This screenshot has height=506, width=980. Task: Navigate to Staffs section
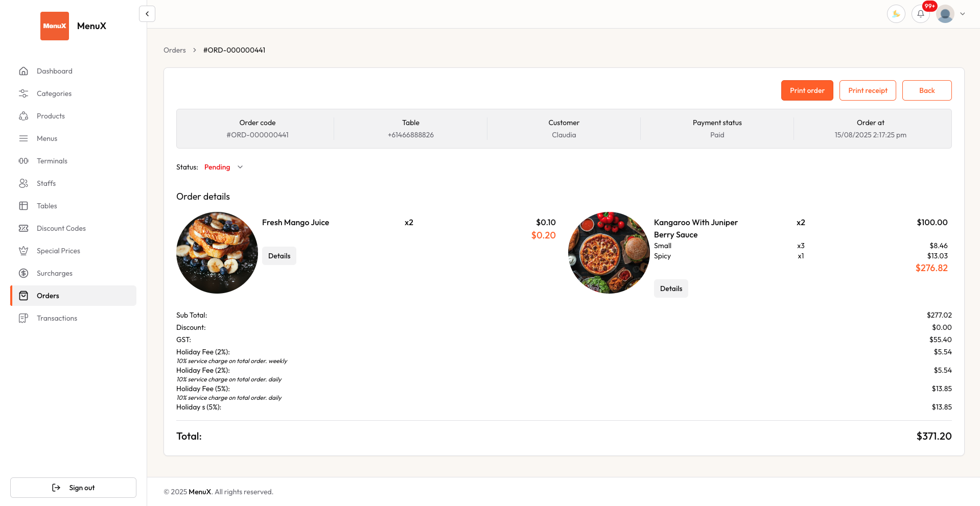(x=73, y=183)
